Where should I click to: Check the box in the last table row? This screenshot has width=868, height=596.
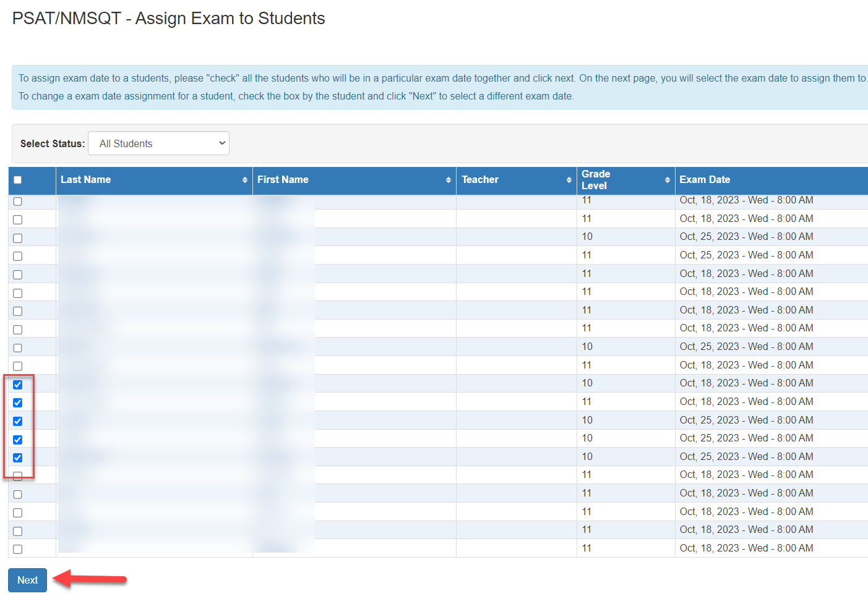pos(17,549)
